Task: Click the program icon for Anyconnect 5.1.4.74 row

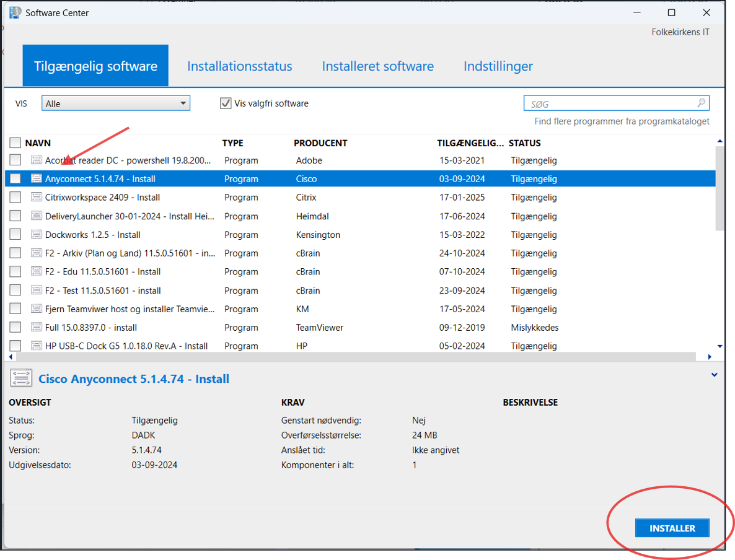Action: [x=37, y=178]
